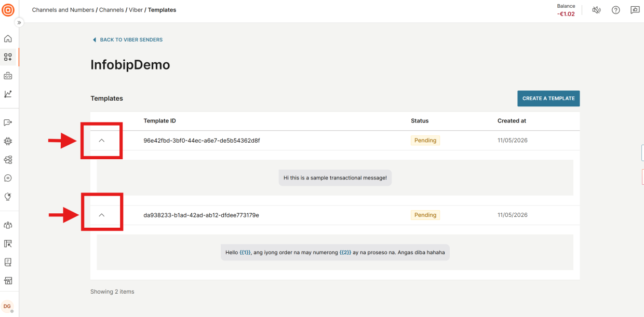
Task: Open the lightbulb icon in the sidebar
Action: point(8,197)
